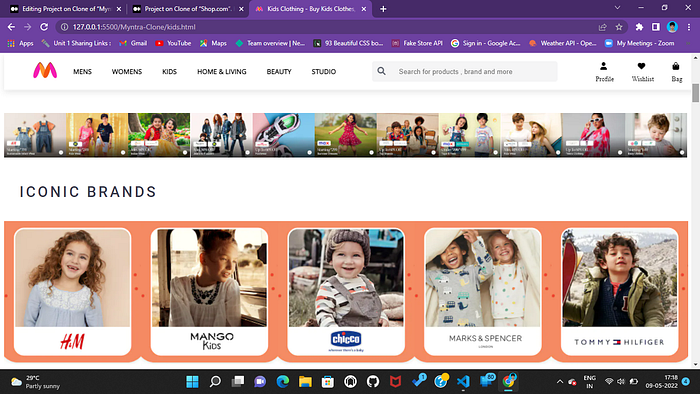Expand the tab search dropdown chevron
700x394 pixels.
tap(617, 8)
